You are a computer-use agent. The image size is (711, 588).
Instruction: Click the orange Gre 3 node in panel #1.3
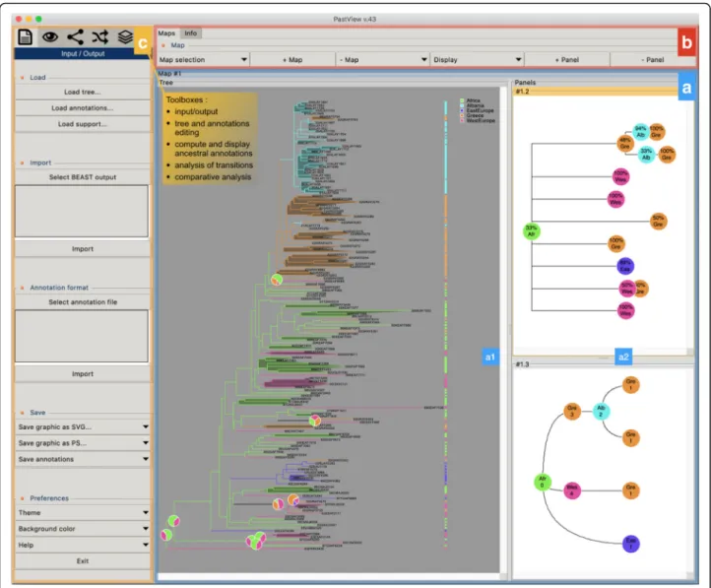(x=572, y=411)
